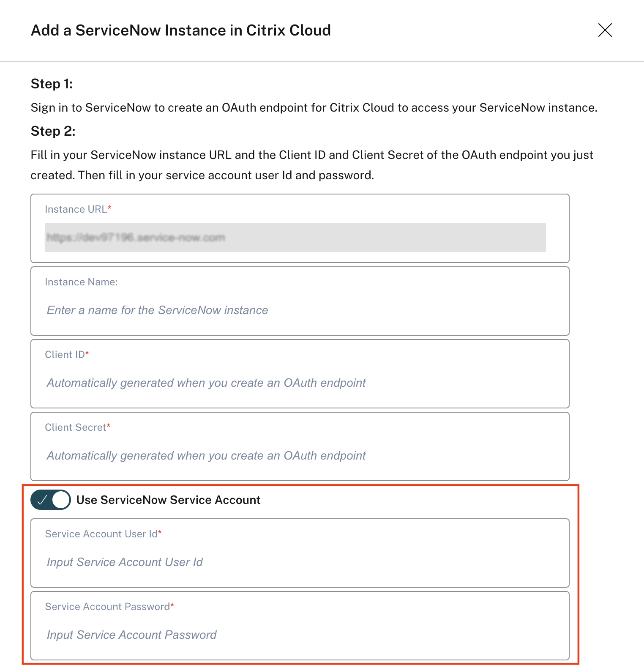644x668 pixels.
Task: Click into the Client ID placeholder text
Action: [206, 383]
